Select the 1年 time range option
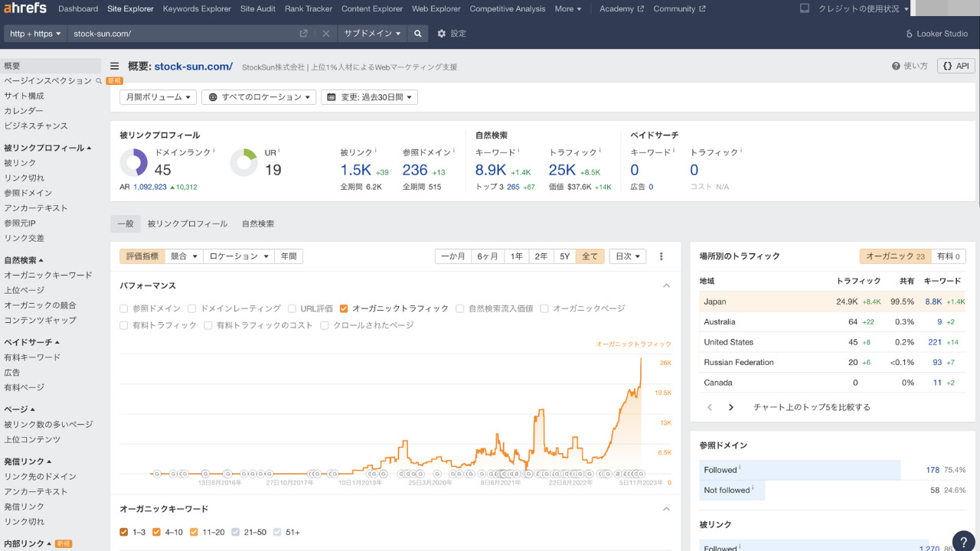This screenshot has height=551, width=980. coord(517,256)
